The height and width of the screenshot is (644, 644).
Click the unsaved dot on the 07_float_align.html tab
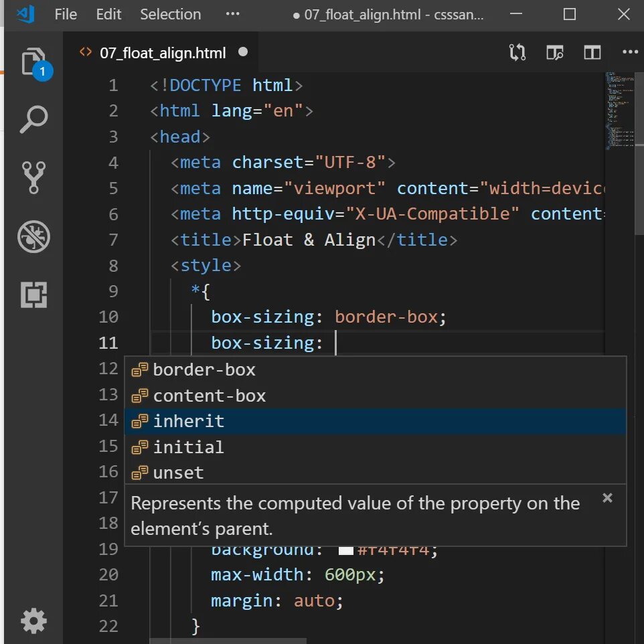tap(243, 52)
